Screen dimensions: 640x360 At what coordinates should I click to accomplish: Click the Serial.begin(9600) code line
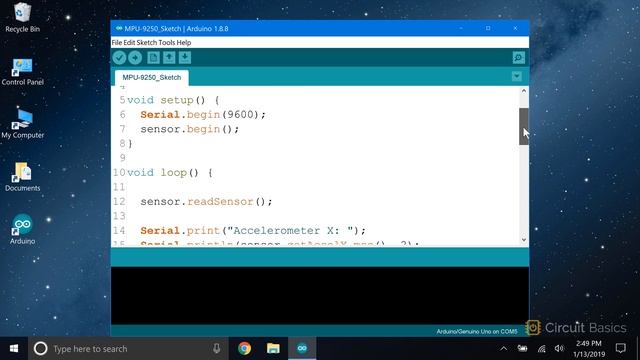click(x=203, y=115)
